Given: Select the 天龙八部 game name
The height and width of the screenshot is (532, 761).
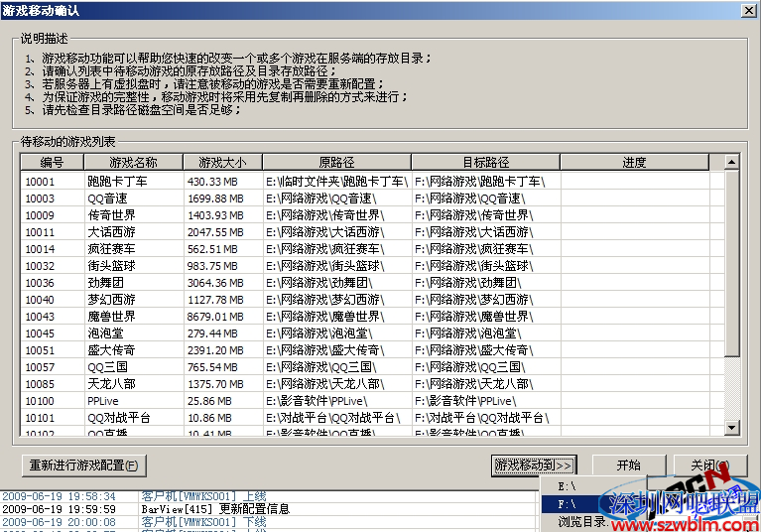Looking at the screenshot, I should click(111, 384).
